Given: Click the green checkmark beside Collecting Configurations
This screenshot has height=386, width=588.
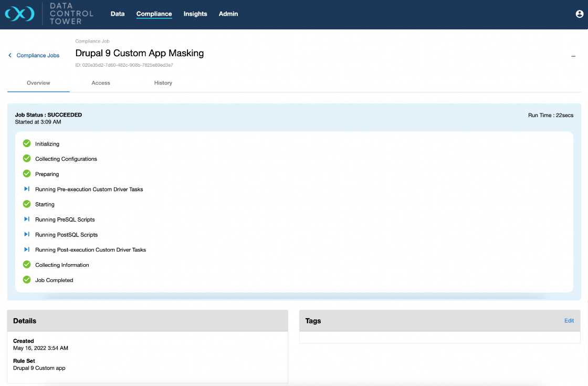Looking at the screenshot, I should (x=27, y=159).
